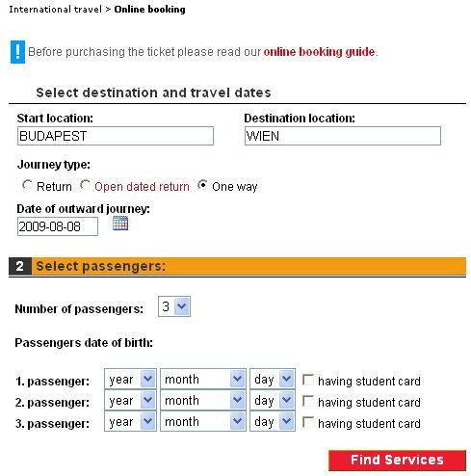Open month dropdown for 2. passenger
The width and height of the screenshot is (471, 476).
pyautogui.click(x=203, y=400)
